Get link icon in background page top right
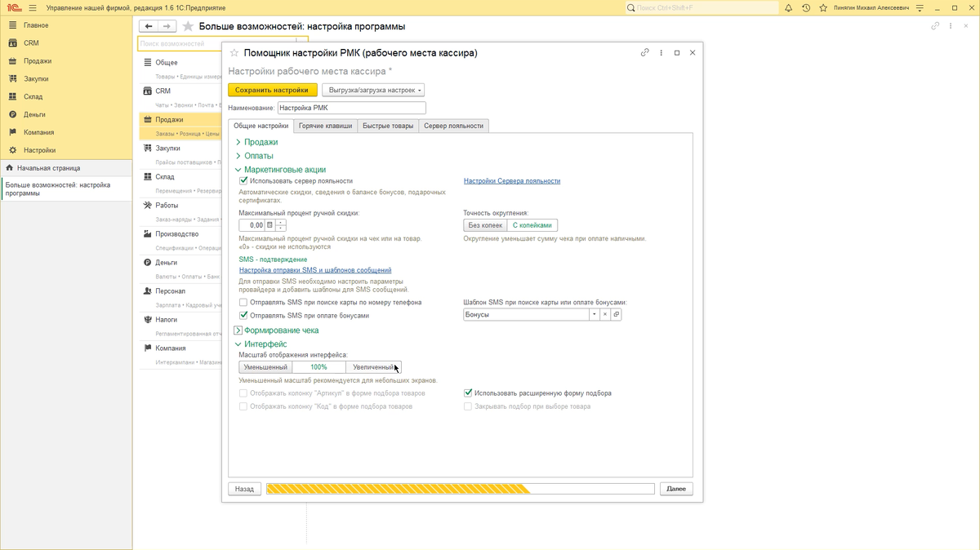980x550 pixels. point(936,26)
